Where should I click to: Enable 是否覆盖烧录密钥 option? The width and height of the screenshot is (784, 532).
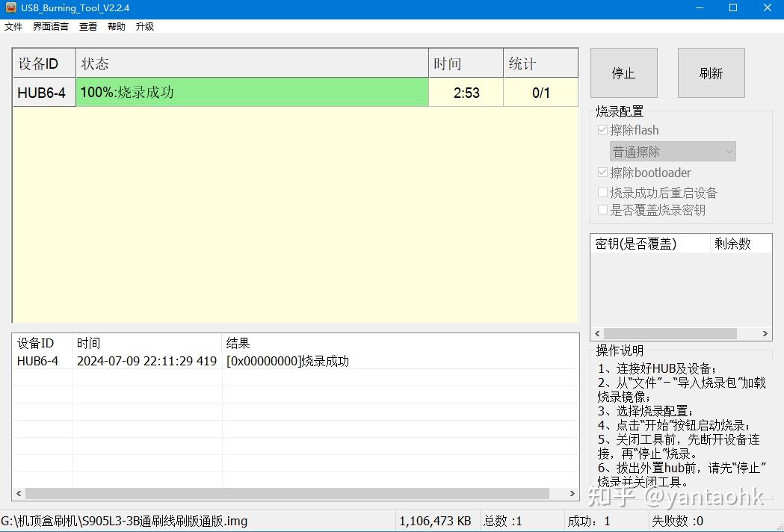602,210
